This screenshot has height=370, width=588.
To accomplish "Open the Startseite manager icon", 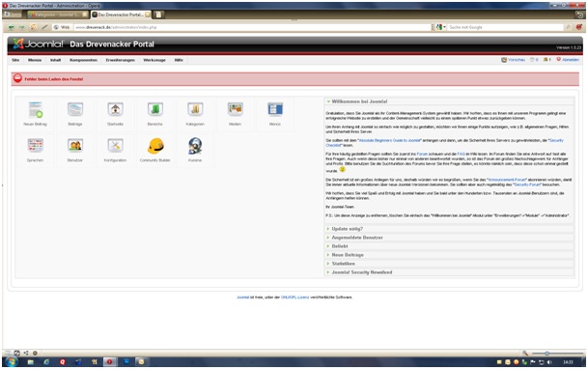I will pos(115,113).
